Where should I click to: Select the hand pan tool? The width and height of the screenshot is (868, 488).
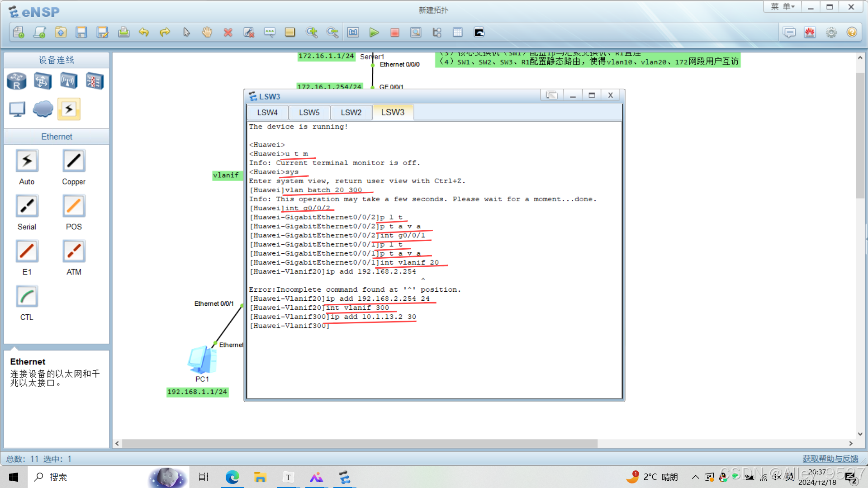(207, 32)
